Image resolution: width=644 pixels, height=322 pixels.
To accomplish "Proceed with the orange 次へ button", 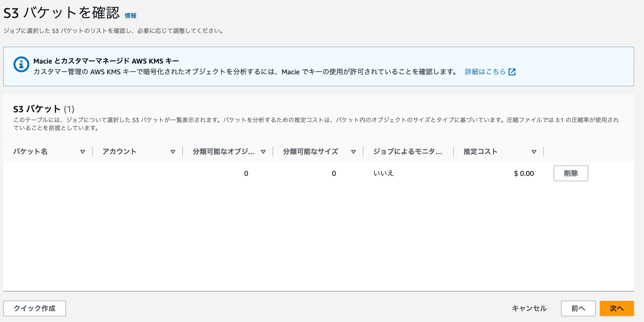I will (616, 308).
